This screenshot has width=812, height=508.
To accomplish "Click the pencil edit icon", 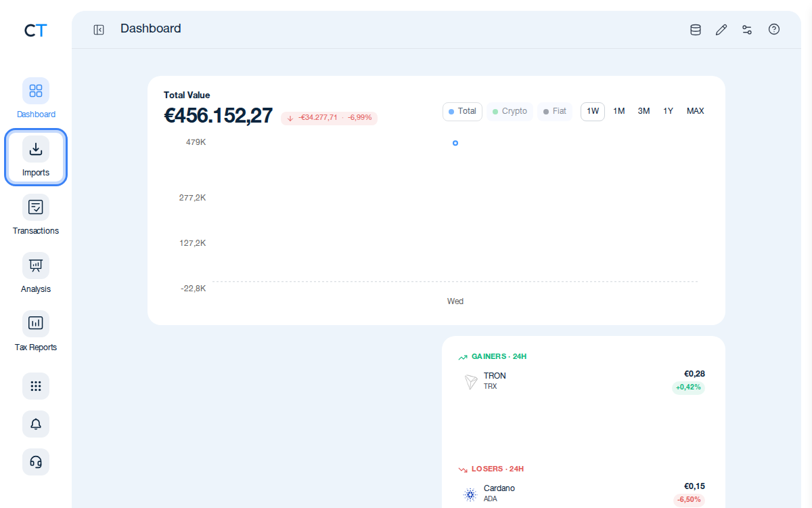I will (721, 30).
